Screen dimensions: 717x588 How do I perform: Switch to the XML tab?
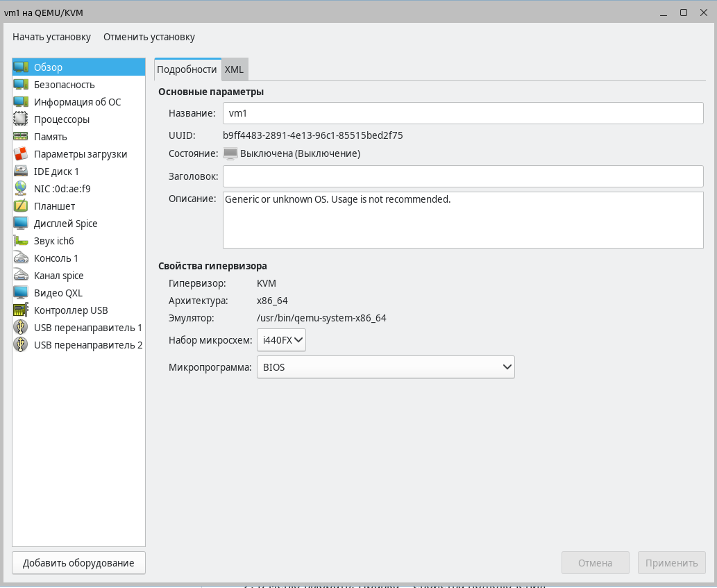[234, 69]
